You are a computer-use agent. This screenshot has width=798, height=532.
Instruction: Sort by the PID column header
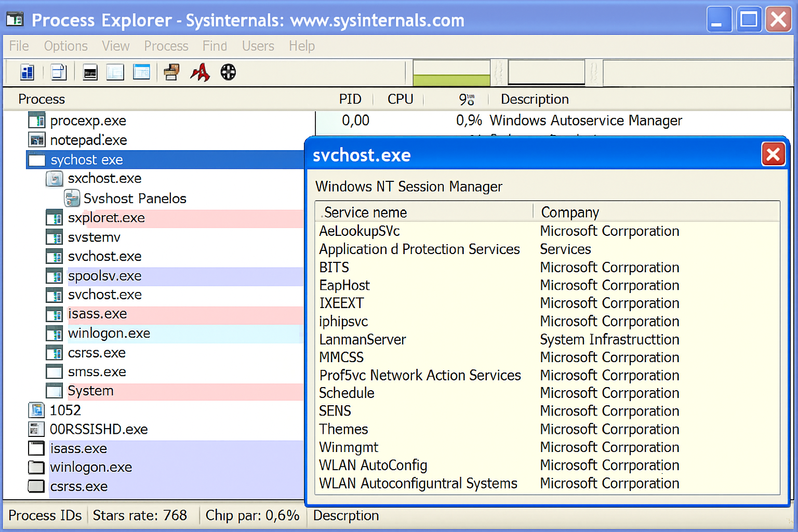tap(350, 99)
